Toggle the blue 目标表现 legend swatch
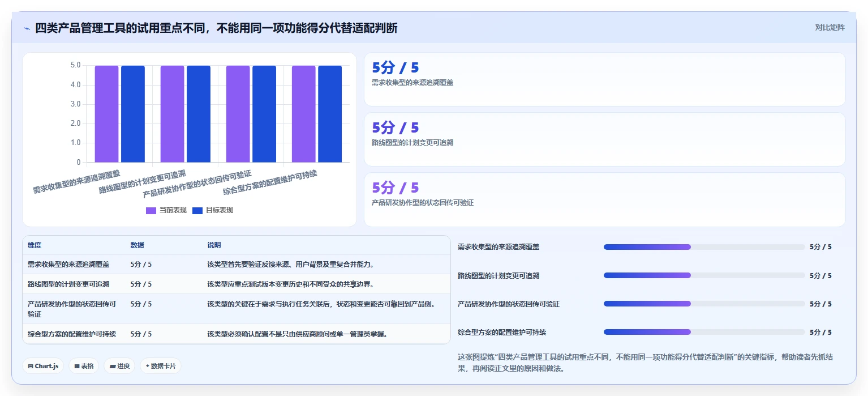Screen dimensions: 868x396 [197, 210]
